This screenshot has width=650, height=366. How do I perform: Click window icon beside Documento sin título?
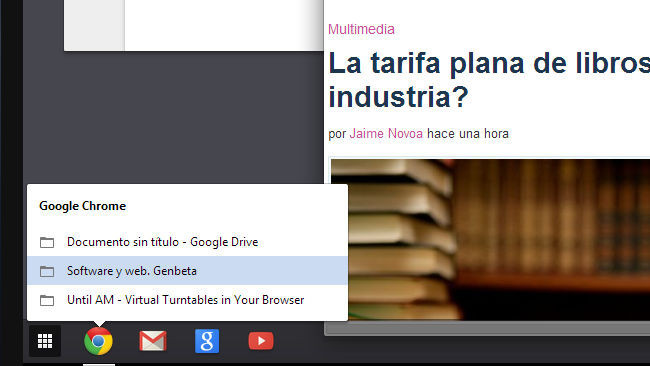click(x=47, y=242)
